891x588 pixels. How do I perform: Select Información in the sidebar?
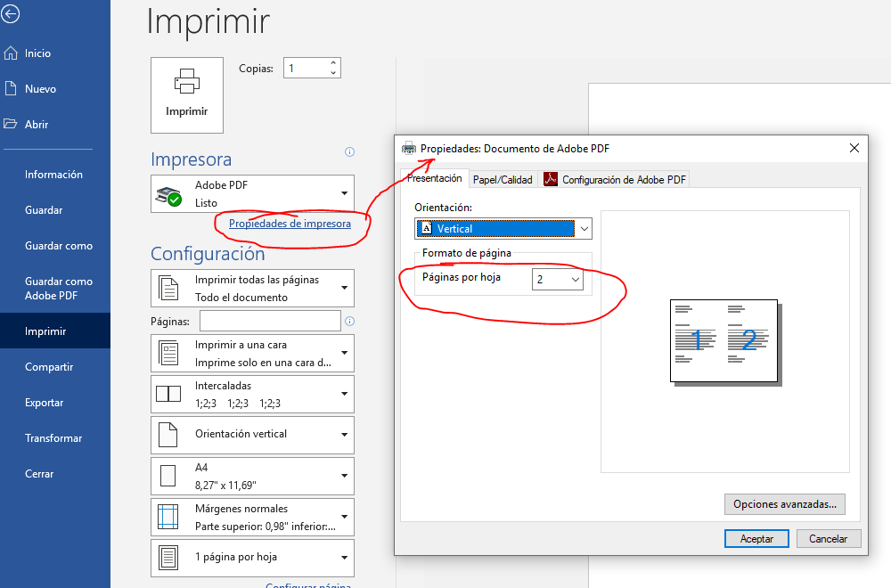pyautogui.click(x=55, y=175)
